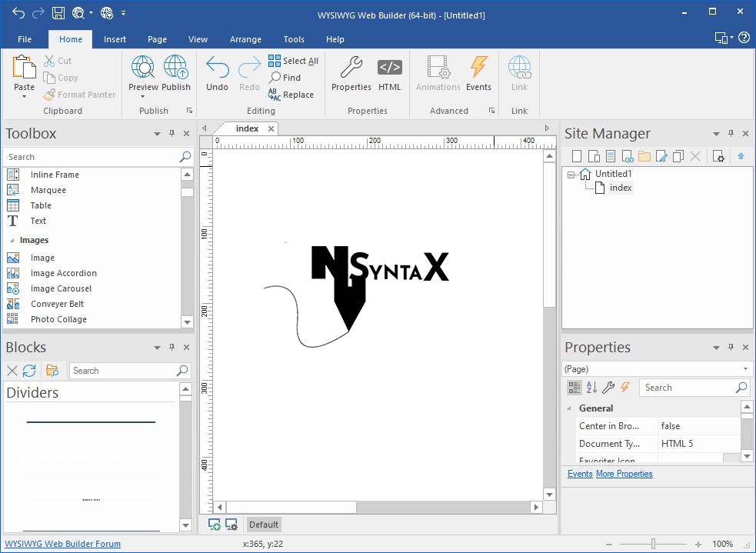Open the HTML code editor
Image resolution: width=756 pixels, height=553 pixels.
click(x=390, y=73)
